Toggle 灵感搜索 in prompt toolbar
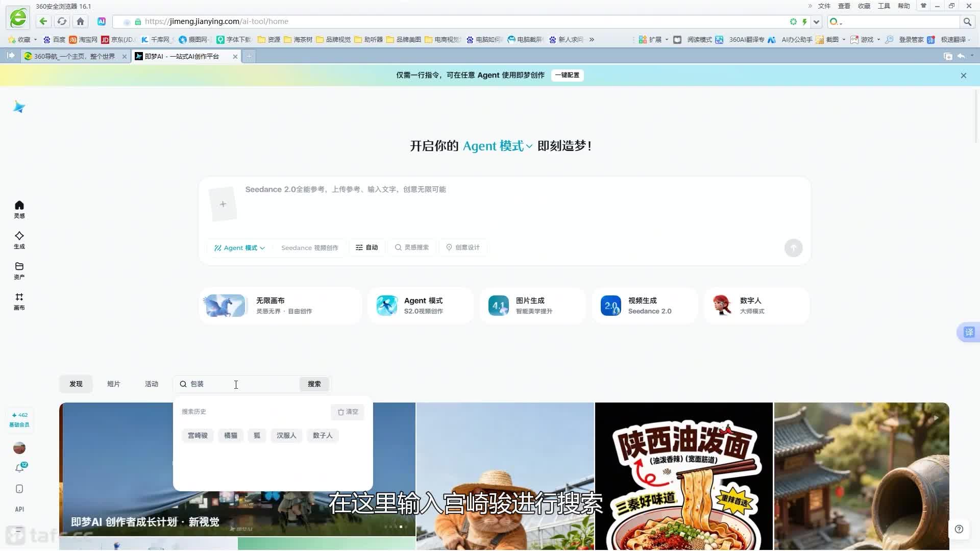The height and width of the screenshot is (551, 980). click(x=412, y=247)
